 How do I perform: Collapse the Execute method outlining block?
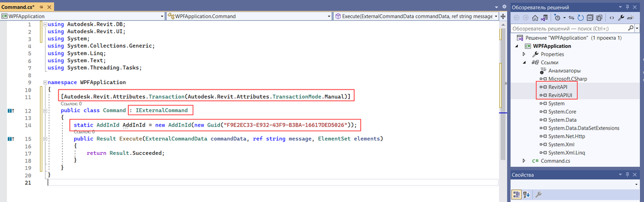[45, 139]
